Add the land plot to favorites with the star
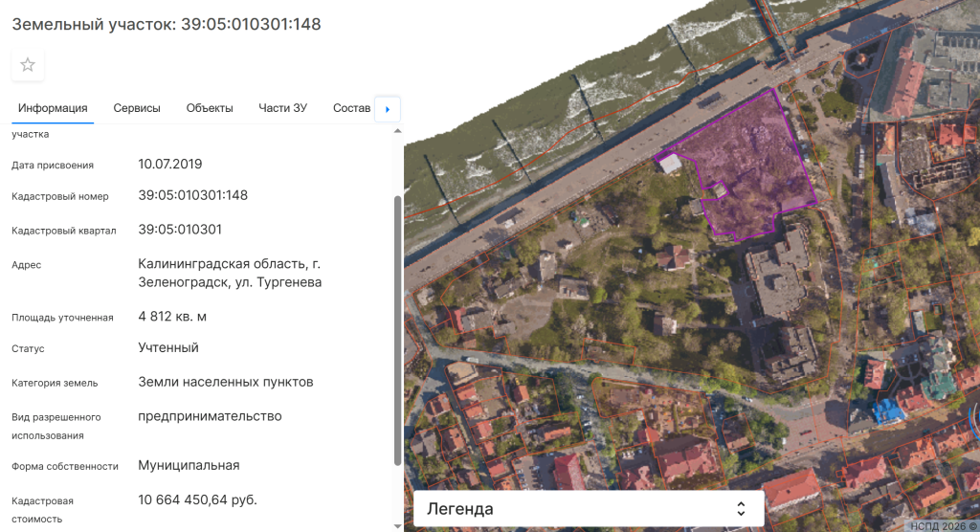 28,65
